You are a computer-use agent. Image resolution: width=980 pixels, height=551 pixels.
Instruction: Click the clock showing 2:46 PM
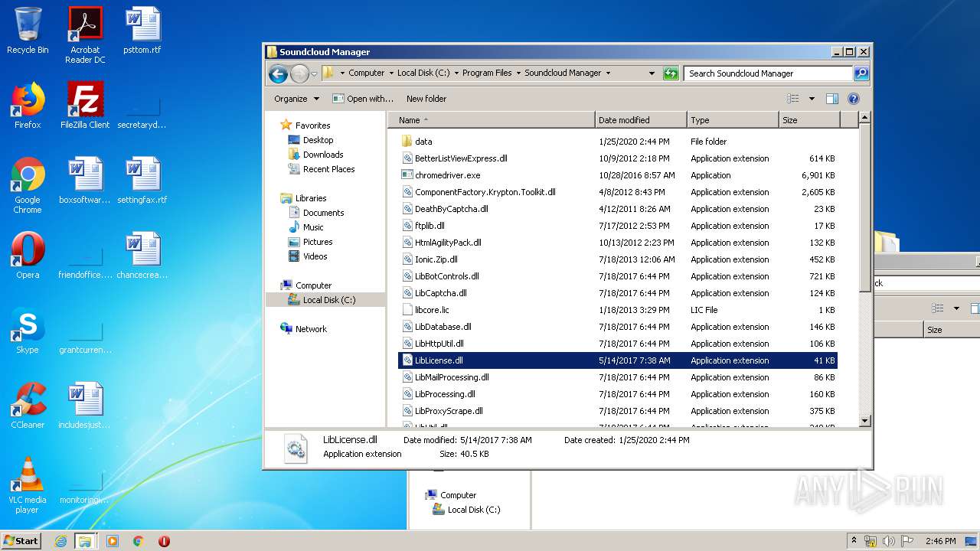click(940, 541)
